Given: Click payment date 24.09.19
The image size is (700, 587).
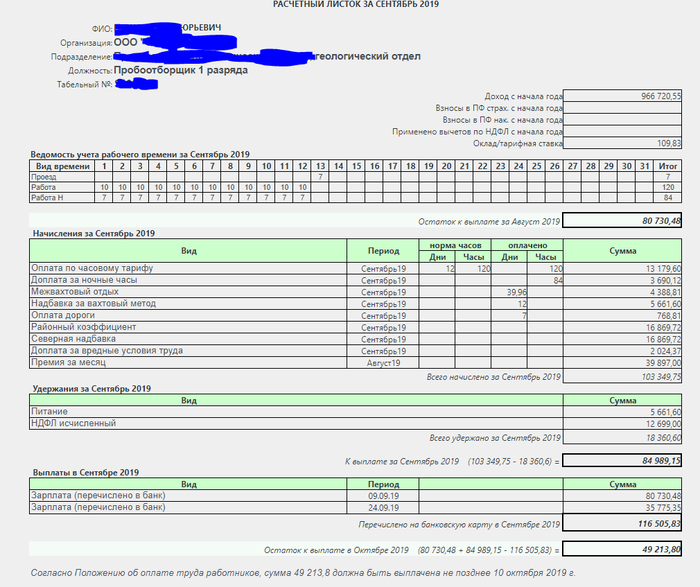Looking at the screenshot, I should (383, 508).
